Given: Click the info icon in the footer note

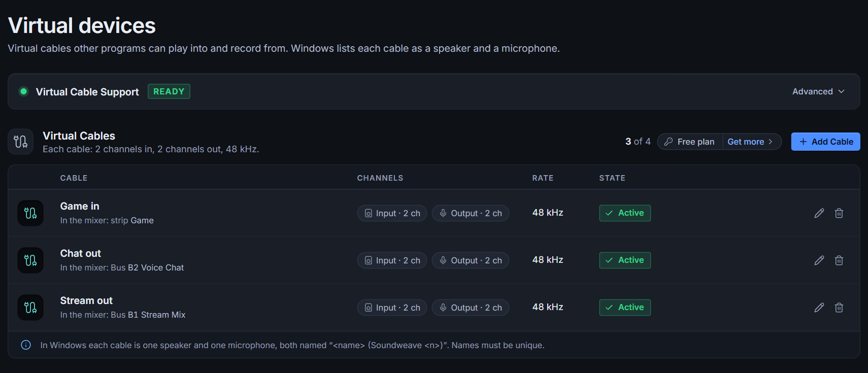Looking at the screenshot, I should (x=26, y=345).
